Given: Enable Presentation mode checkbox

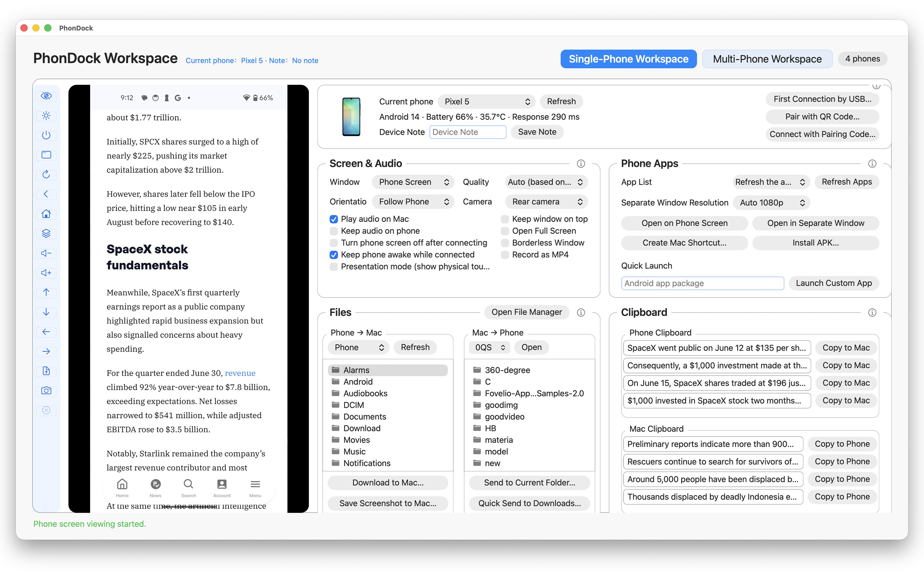Looking at the screenshot, I should tap(334, 267).
